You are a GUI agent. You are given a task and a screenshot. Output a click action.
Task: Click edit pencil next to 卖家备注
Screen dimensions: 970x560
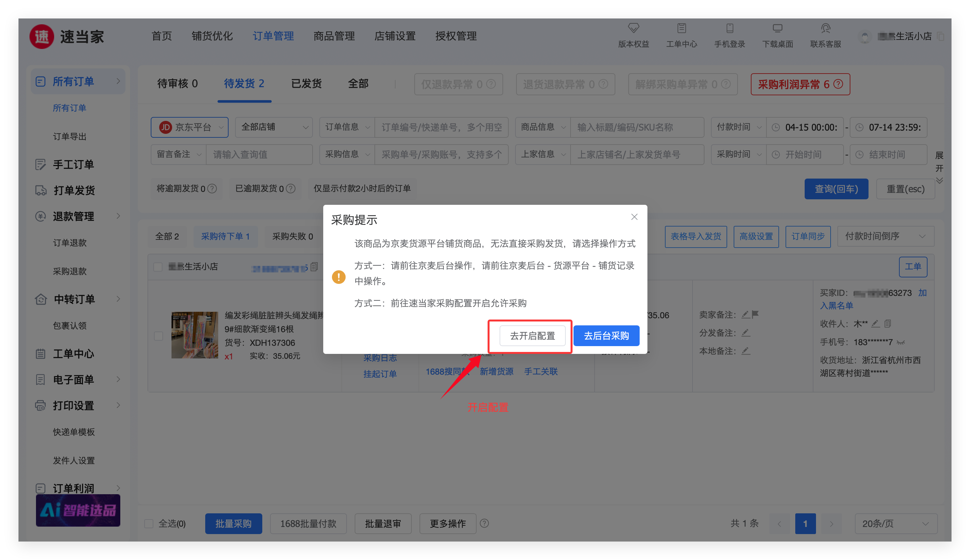[x=745, y=315]
